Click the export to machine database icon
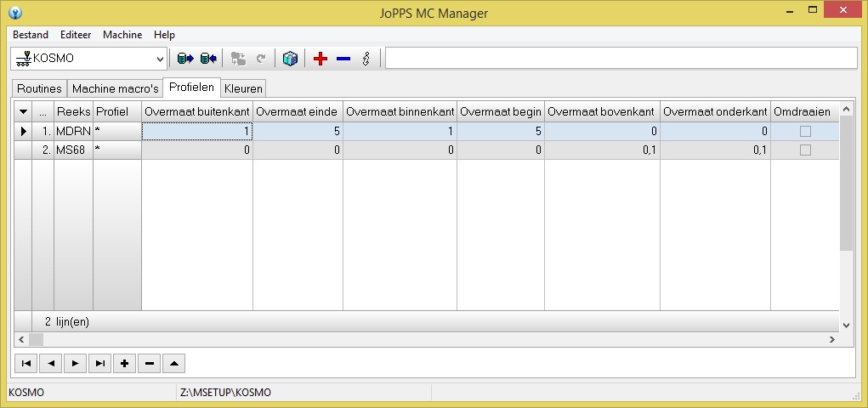The height and width of the screenshot is (408, 868). [x=185, y=58]
